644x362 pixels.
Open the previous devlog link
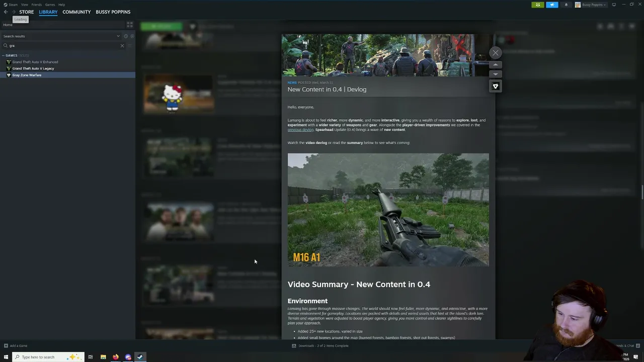click(300, 130)
